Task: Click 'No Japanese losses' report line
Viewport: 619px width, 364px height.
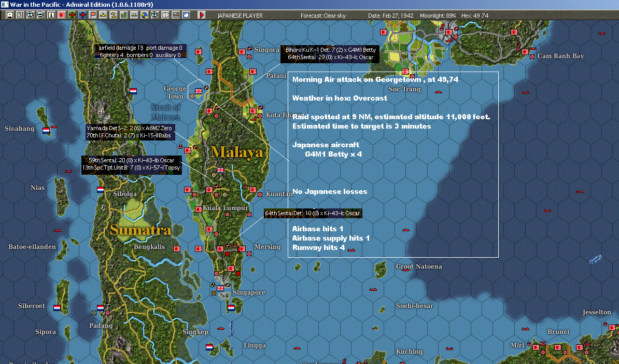Action: point(330,191)
